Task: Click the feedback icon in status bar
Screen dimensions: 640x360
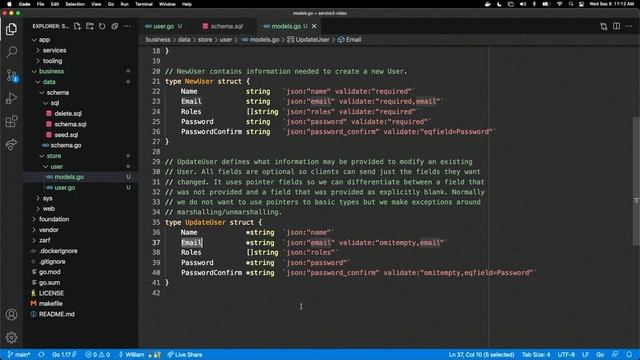Action: [615, 355]
